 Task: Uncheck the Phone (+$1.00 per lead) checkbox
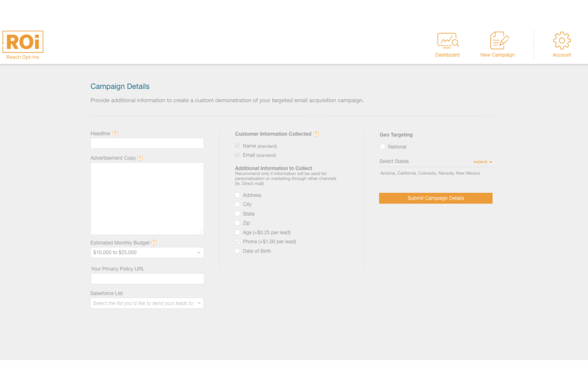pyautogui.click(x=238, y=241)
